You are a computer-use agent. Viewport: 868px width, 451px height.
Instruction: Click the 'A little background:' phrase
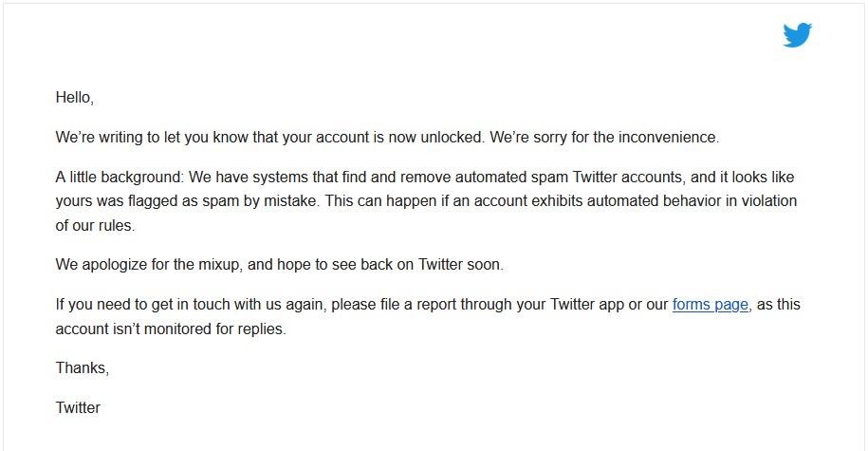[x=119, y=178]
